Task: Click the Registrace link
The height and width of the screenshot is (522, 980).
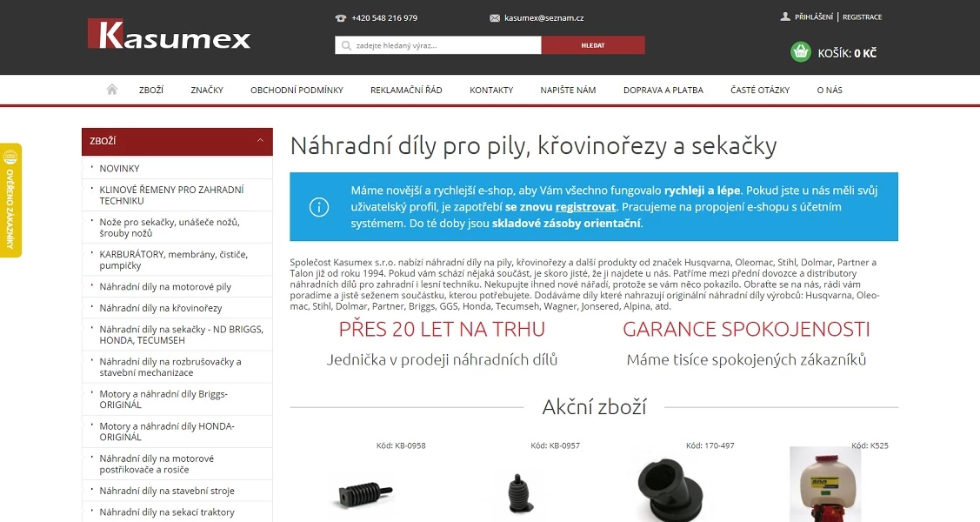Action: pos(862,17)
